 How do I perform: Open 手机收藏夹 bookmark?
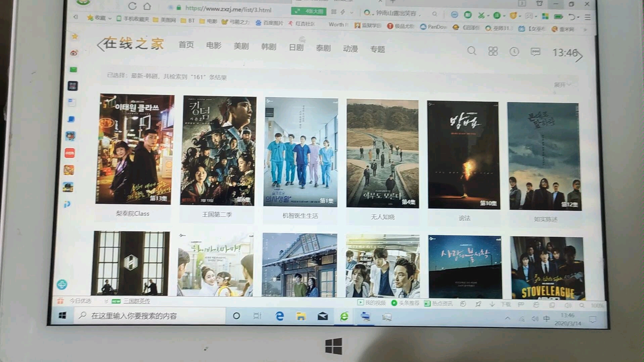tap(133, 19)
